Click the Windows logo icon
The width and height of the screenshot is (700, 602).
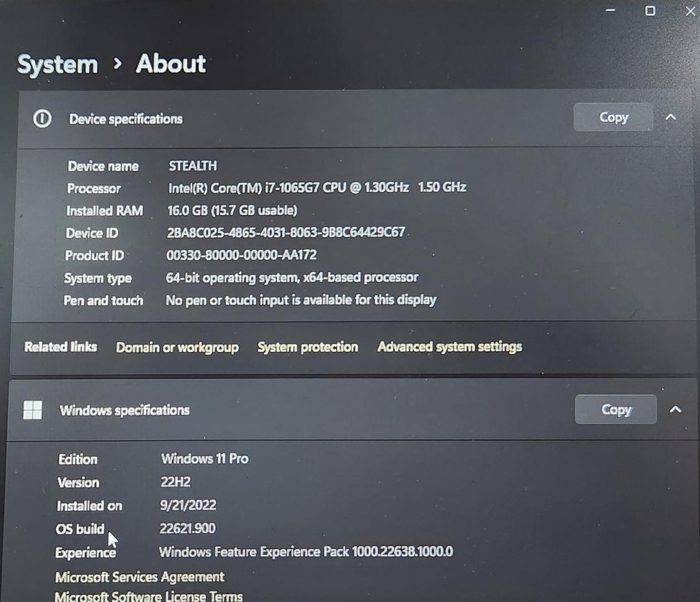pos(32,410)
